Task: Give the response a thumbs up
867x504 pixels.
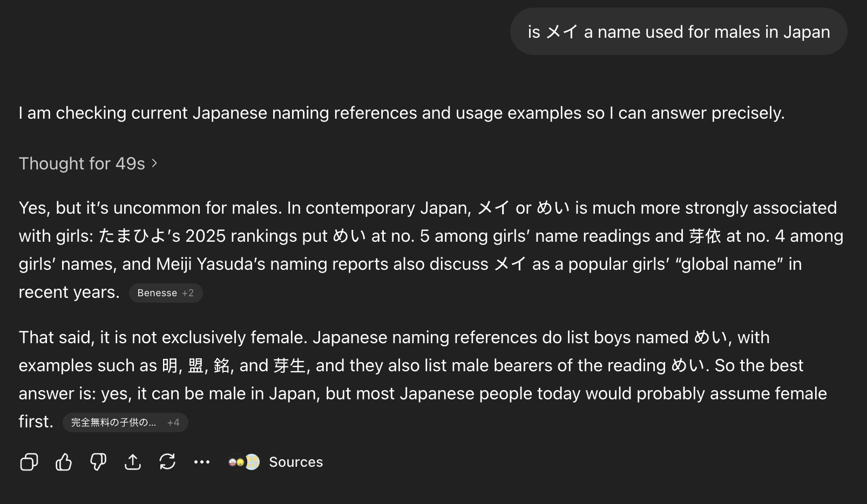Action: 64,462
